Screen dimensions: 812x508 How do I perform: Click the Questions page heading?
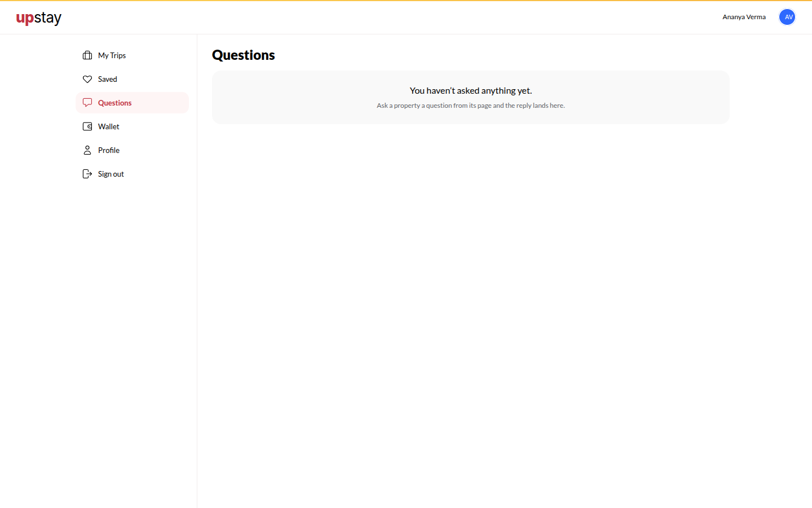coord(244,55)
